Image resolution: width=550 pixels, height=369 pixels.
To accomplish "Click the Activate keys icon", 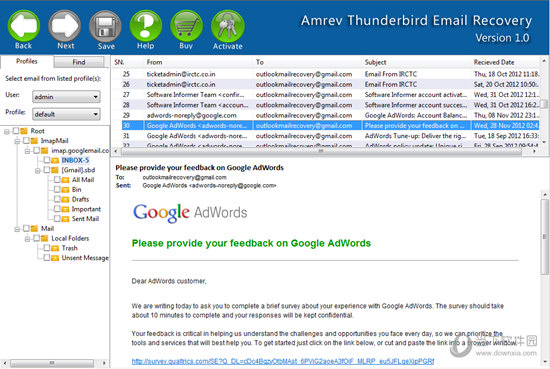I will pos(228,26).
